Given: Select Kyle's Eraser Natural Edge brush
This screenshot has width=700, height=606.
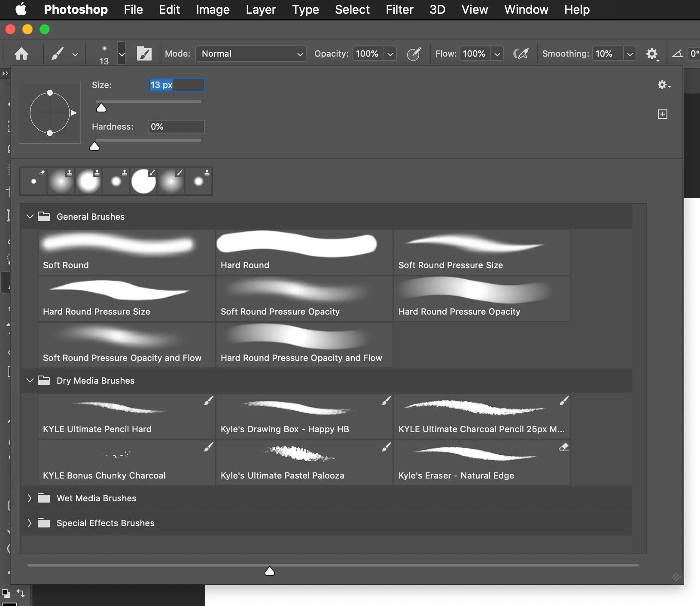Looking at the screenshot, I should 482,463.
